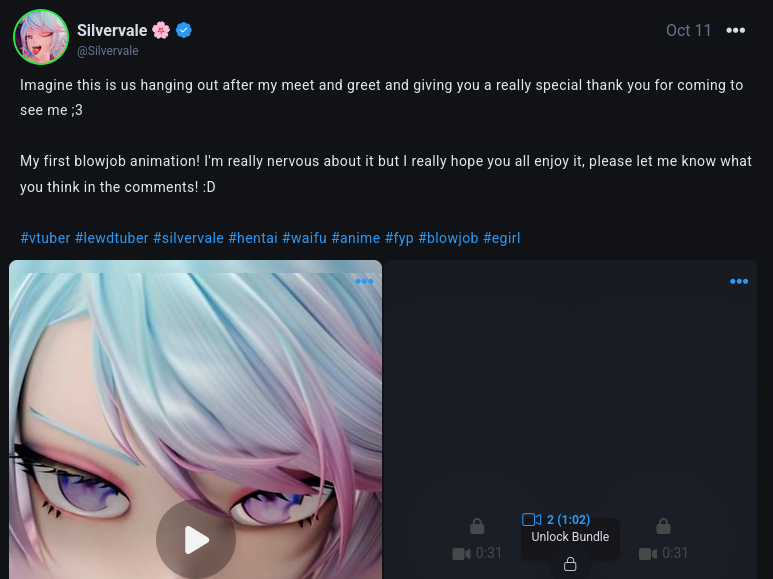Screen dimensions: 773x579
Task: Click the bundle video count icon showing 2 (1:02)
Action: 531,520
